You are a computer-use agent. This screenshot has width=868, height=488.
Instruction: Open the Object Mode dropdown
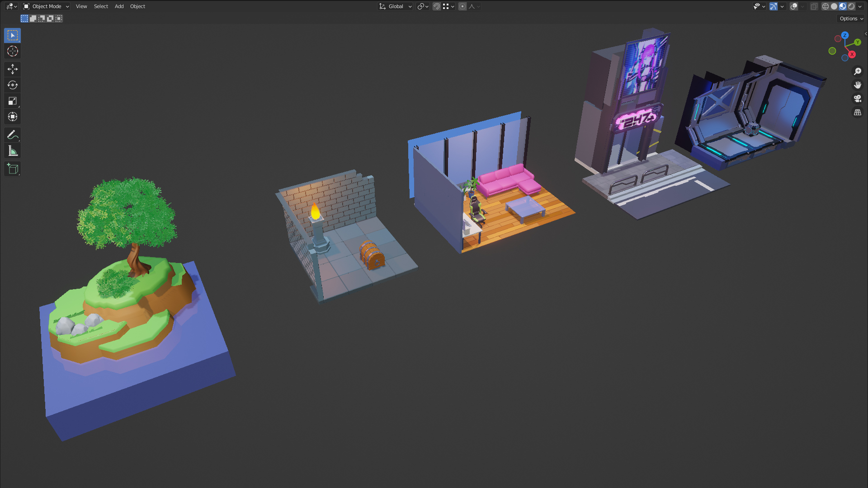46,6
